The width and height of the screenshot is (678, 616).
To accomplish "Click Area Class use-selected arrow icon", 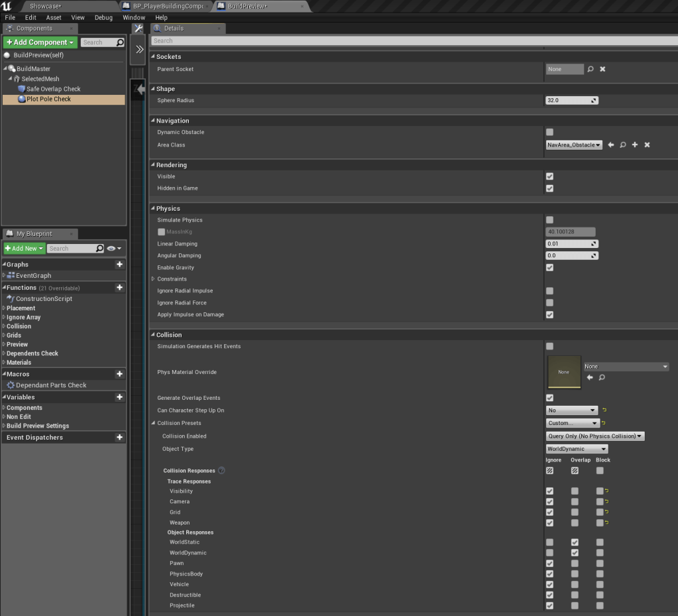I will [x=611, y=145].
